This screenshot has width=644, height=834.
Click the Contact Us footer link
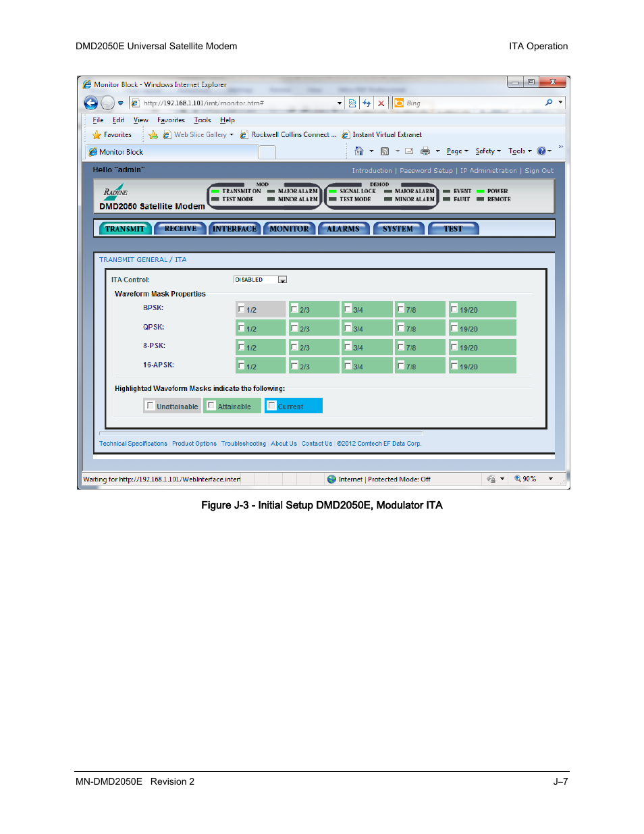click(x=317, y=444)
